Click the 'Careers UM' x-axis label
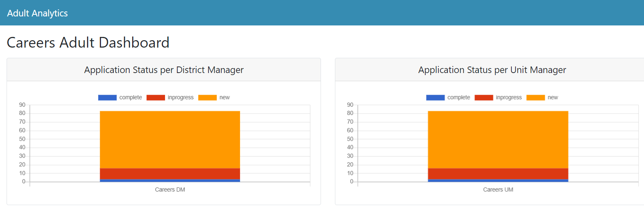Image resolution: width=644 pixels, height=217 pixels. click(498, 190)
